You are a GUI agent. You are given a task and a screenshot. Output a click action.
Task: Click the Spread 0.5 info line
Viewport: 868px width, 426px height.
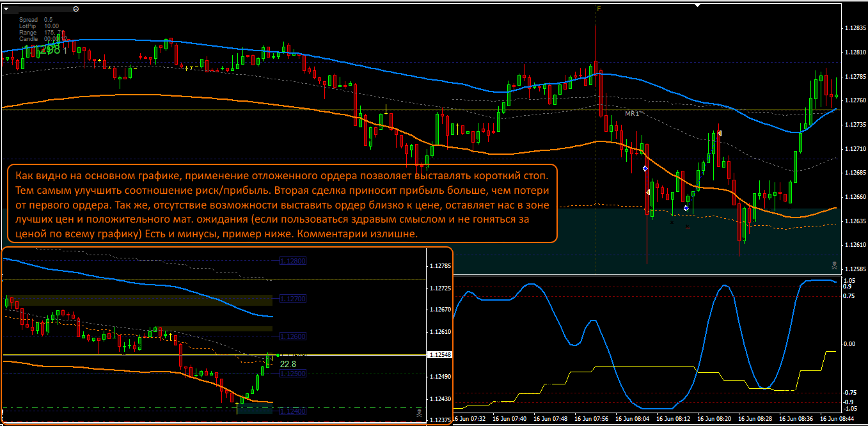pyautogui.click(x=36, y=20)
